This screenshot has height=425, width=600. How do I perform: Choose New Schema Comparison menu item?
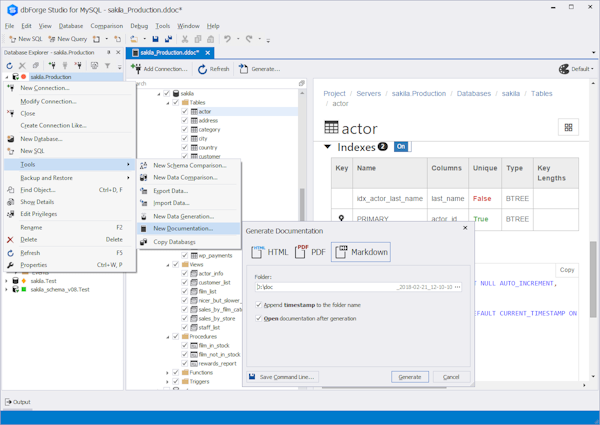189,165
